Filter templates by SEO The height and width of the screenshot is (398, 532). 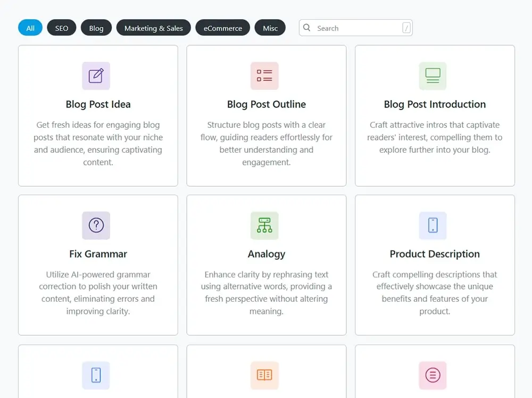coord(62,28)
